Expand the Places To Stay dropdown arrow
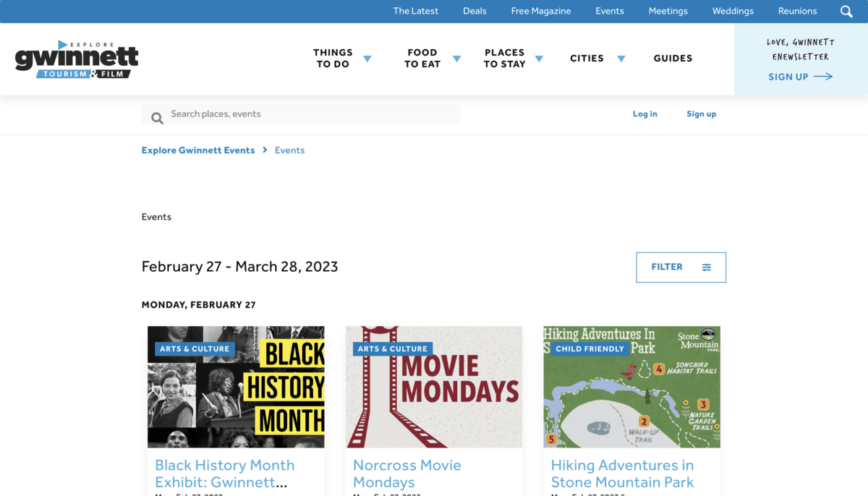This screenshot has width=868, height=496. click(x=539, y=59)
